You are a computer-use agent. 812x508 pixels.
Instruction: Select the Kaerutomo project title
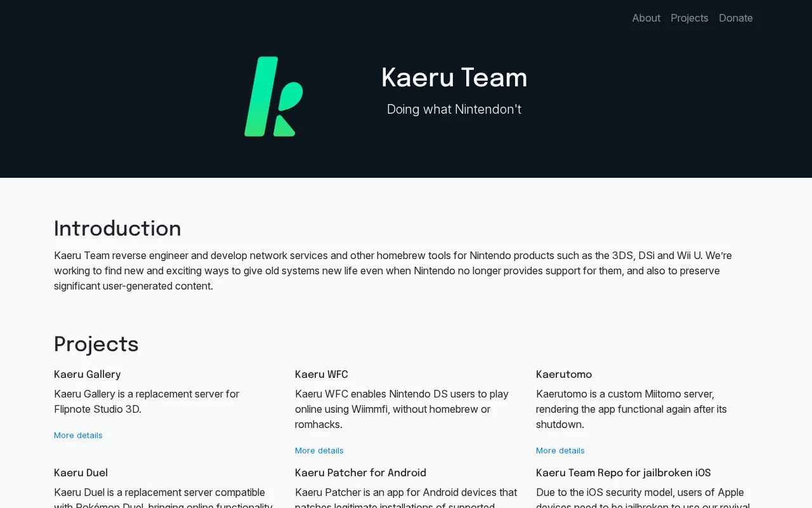pyautogui.click(x=564, y=374)
